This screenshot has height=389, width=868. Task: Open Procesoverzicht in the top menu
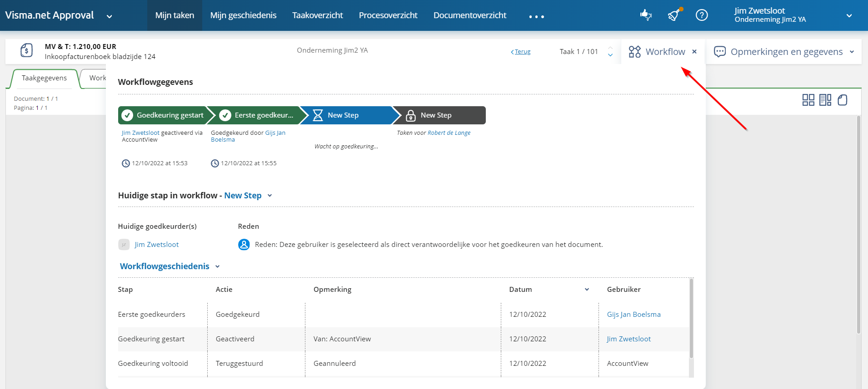[388, 15]
